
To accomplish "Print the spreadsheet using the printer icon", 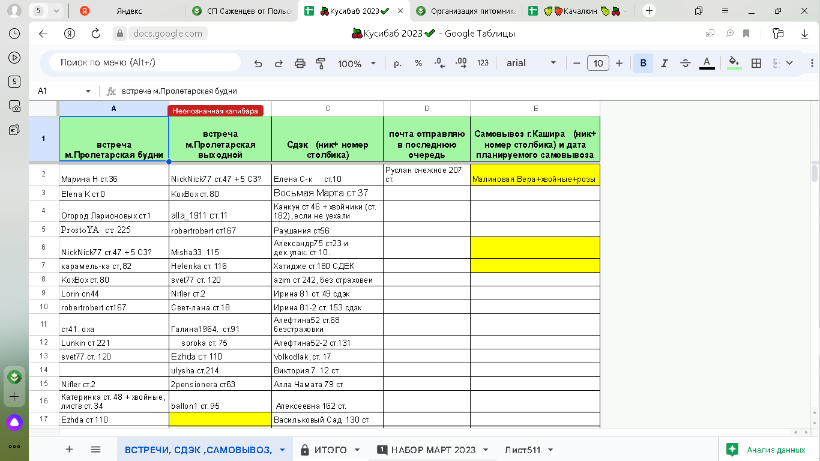I will 300,63.
